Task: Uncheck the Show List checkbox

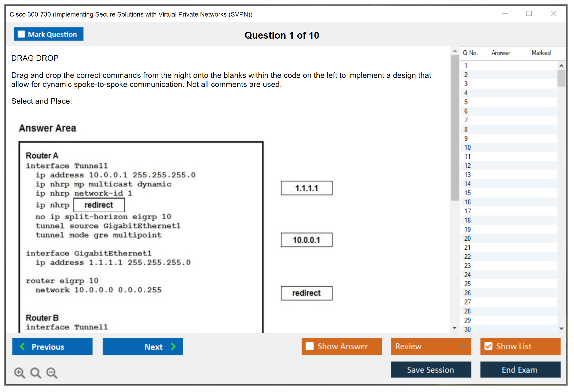Action: 488,346
